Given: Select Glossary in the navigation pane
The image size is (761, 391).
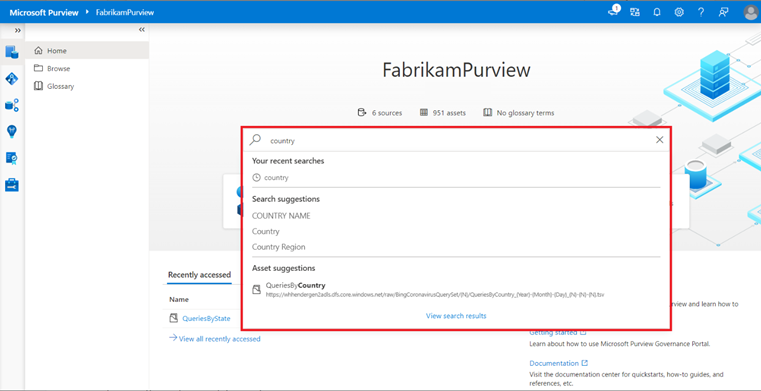Looking at the screenshot, I should click(x=87, y=86).
